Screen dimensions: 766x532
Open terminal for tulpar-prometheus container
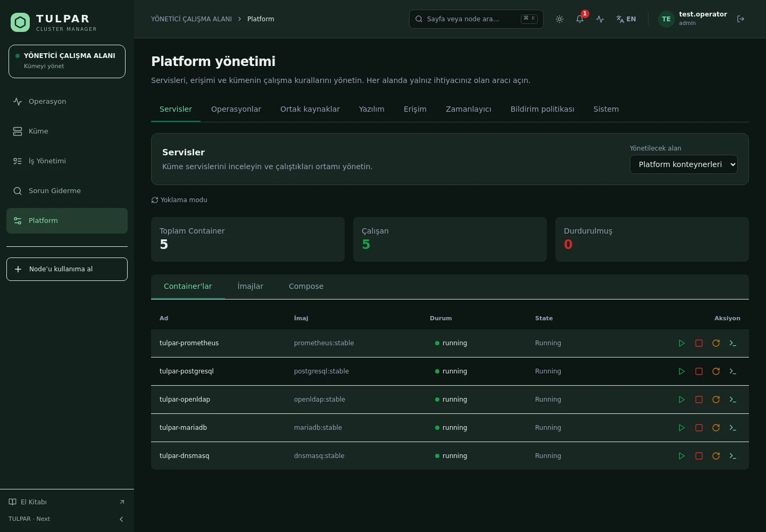click(733, 343)
